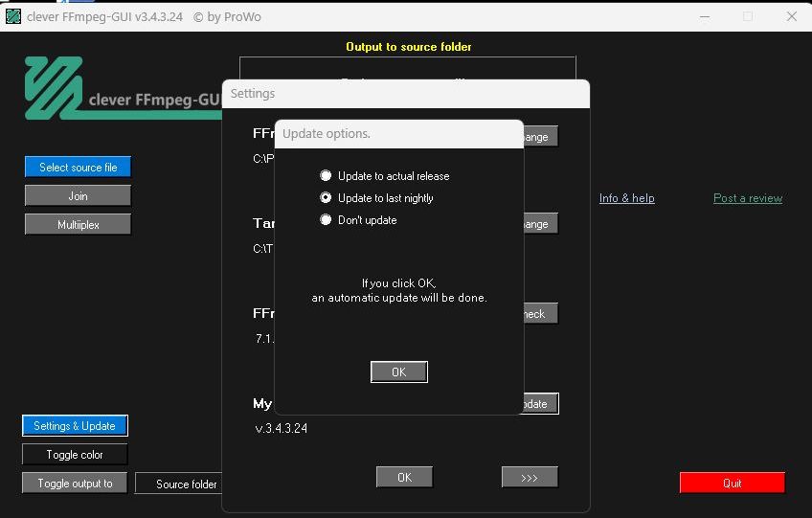Click the clever FFmpeg-GUI title bar app icon
This screenshot has width=812, height=518.
13,16
